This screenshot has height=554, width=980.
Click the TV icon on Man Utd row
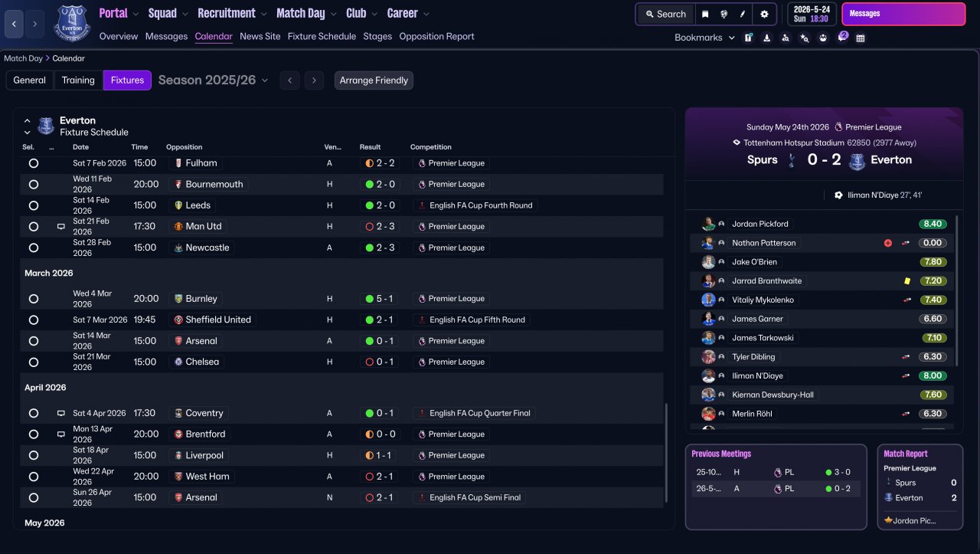[x=60, y=227]
